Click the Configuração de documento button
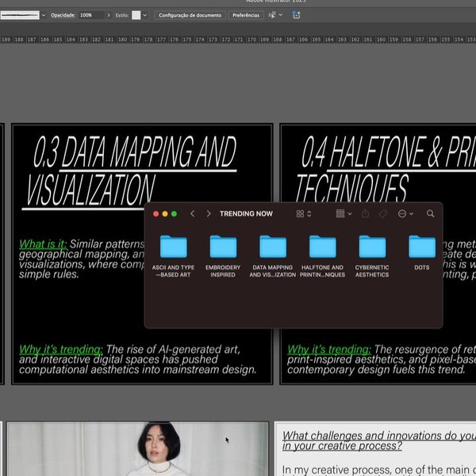 [189, 15]
